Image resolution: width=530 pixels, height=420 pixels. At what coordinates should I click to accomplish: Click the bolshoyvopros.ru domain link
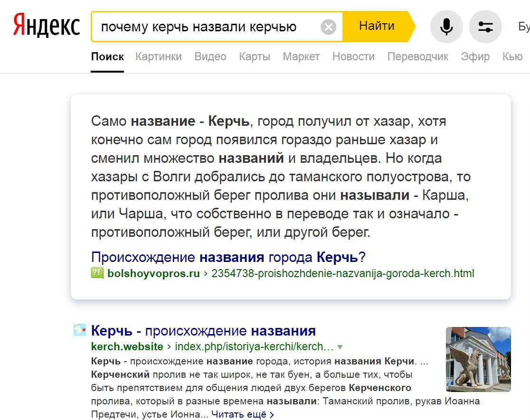[x=153, y=273]
